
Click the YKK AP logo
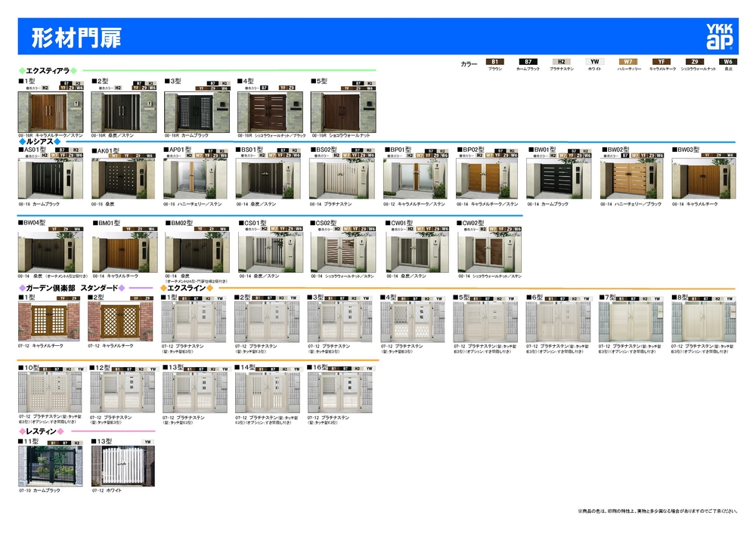[720, 36]
